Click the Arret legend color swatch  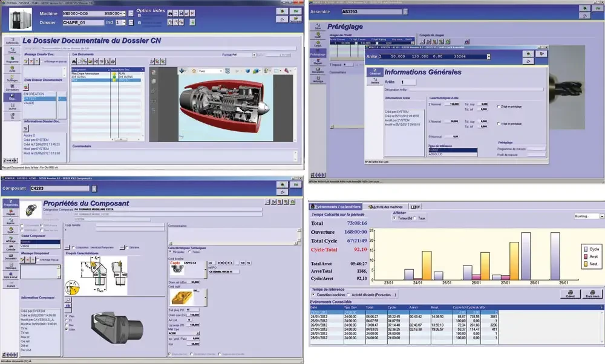(586, 256)
